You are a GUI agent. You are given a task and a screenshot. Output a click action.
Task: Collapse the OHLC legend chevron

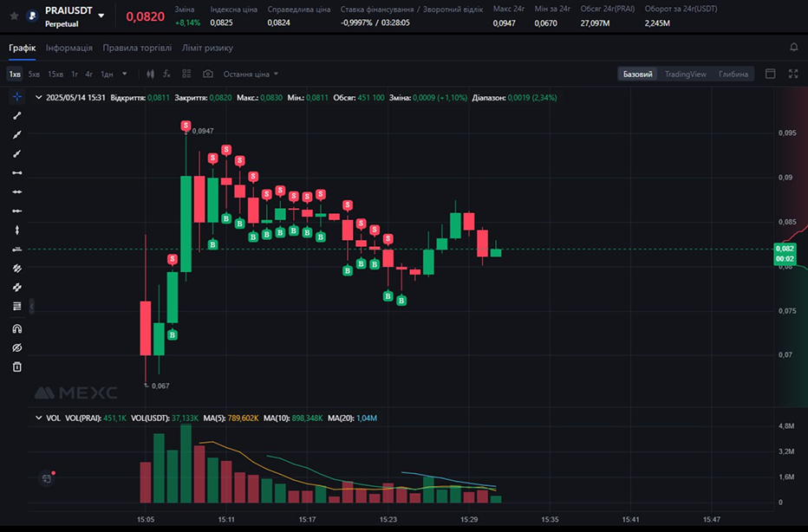[x=38, y=98]
